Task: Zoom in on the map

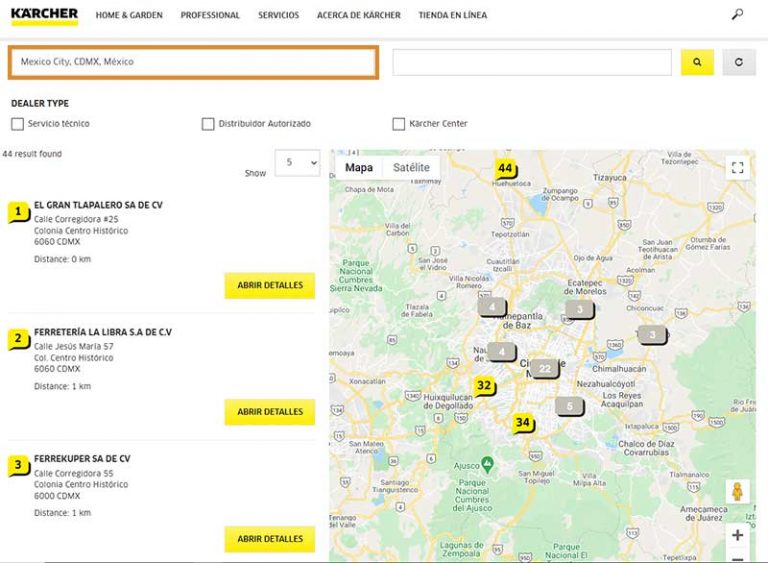Action: pyautogui.click(x=738, y=535)
